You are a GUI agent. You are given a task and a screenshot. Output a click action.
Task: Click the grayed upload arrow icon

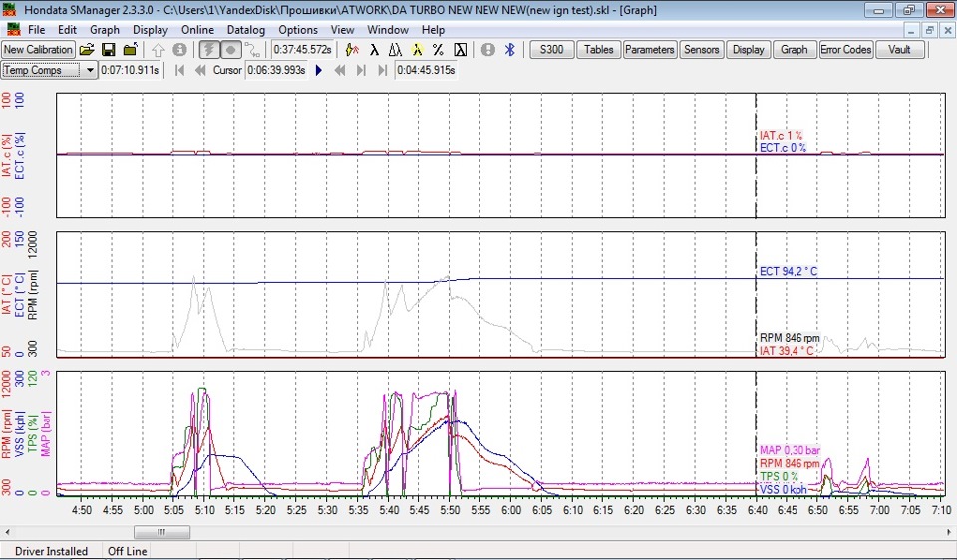(159, 50)
